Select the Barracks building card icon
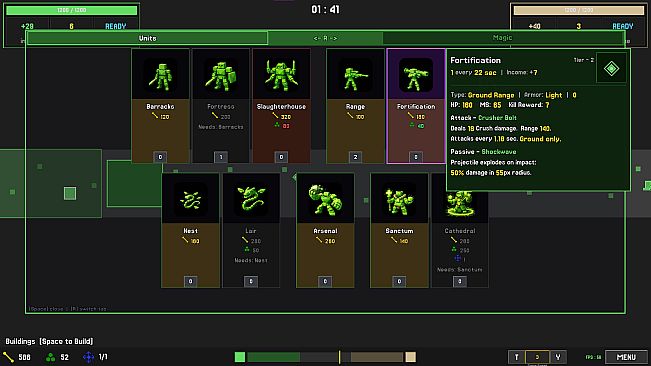 coord(161,76)
